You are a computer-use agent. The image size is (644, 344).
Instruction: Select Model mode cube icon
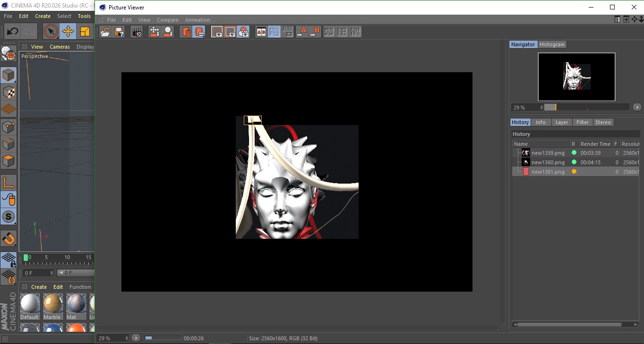pos(9,75)
